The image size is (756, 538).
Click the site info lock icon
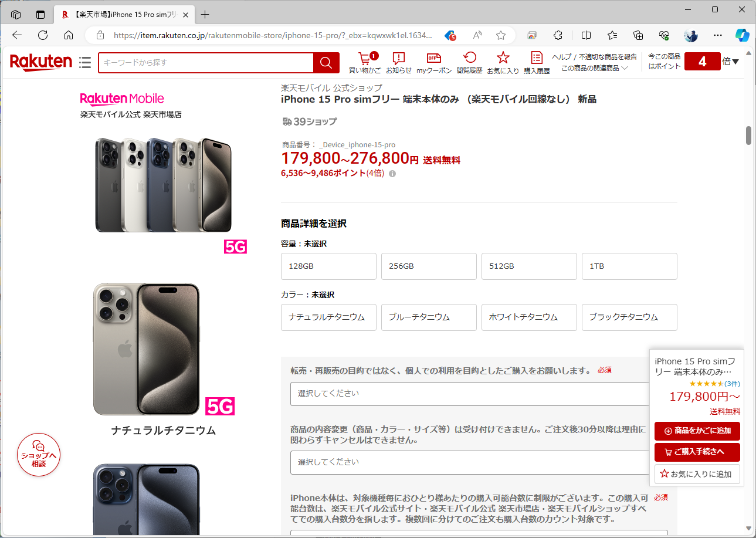pyautogui.click(x=100, y=35)
